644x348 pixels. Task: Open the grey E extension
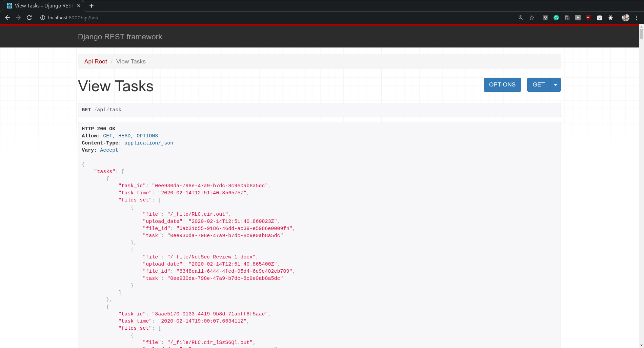click(x=578, y=18)
